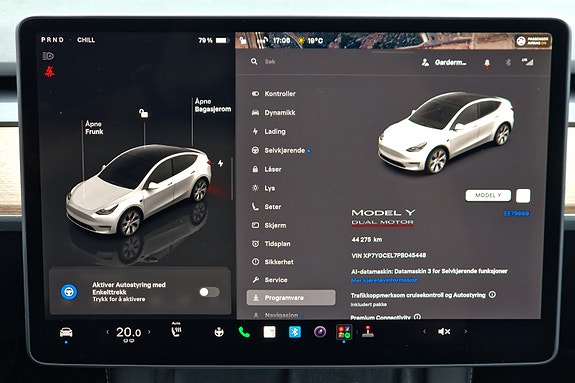
Task: Open the white Calendar app icon
Action: click(270, 332)
